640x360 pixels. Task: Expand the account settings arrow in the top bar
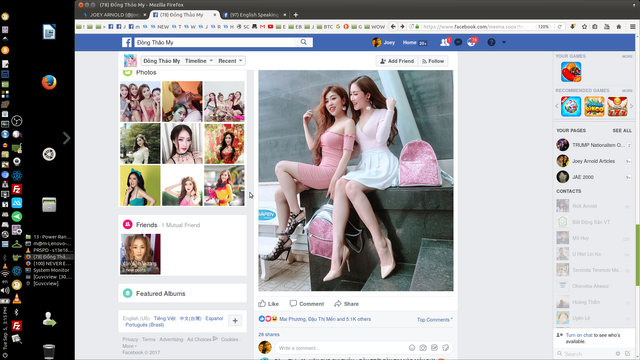point(504,42)
